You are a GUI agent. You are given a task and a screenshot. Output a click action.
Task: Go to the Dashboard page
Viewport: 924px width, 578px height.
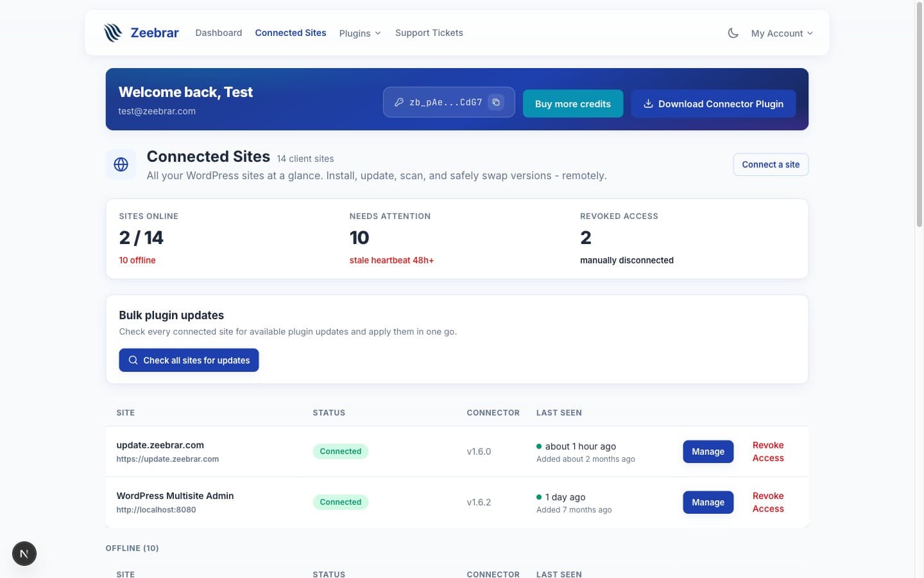(x=219, y=33)
